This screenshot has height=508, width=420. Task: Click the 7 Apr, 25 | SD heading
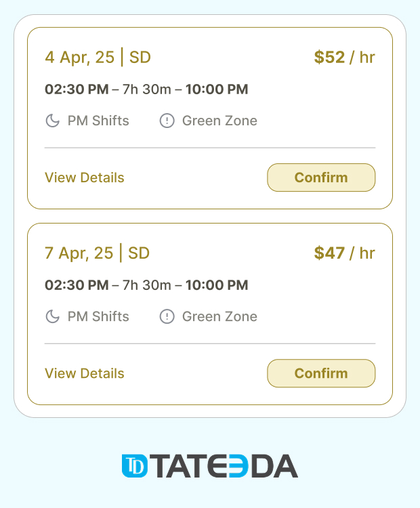click(98, 253)
